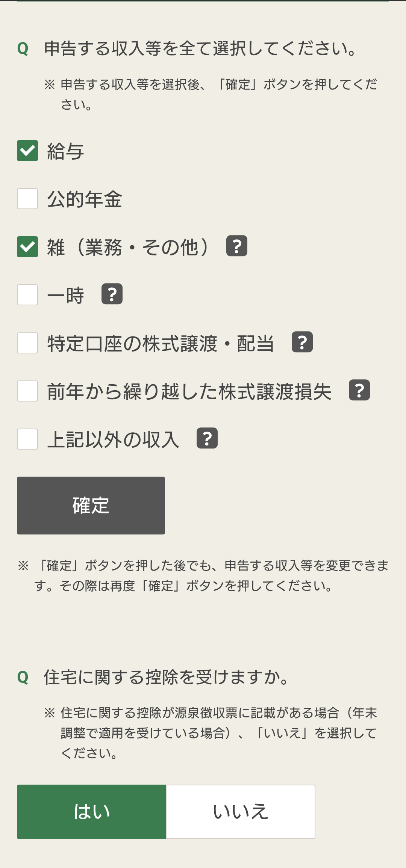Open help icon next to 一時
Image resolution: width=406 pixels, height=868 pixels.
[x=112, y=294]
